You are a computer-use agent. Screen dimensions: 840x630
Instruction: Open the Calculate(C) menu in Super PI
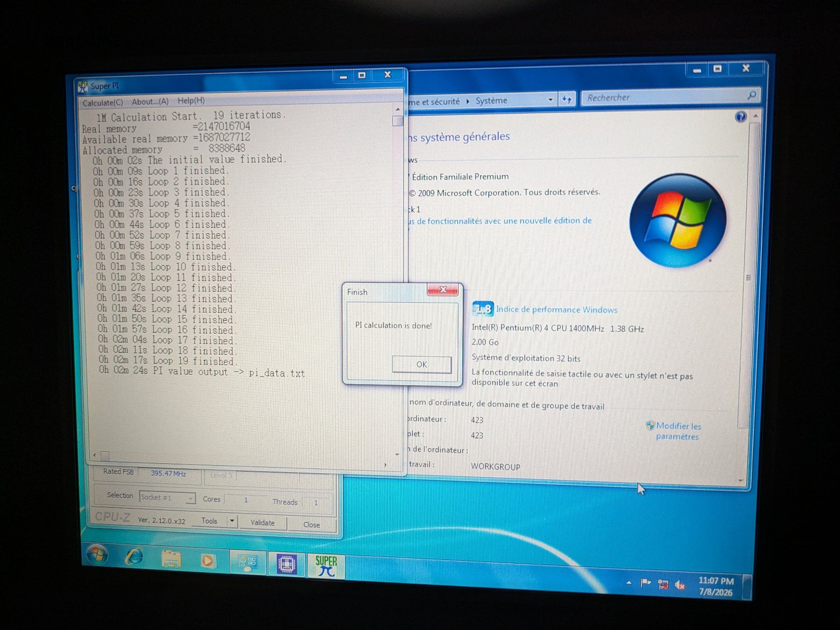pos(103,103)
